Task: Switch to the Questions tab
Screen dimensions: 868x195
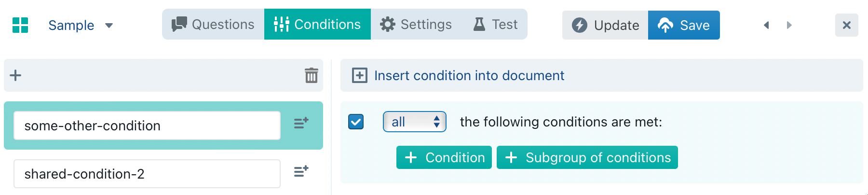Action: 213,24
